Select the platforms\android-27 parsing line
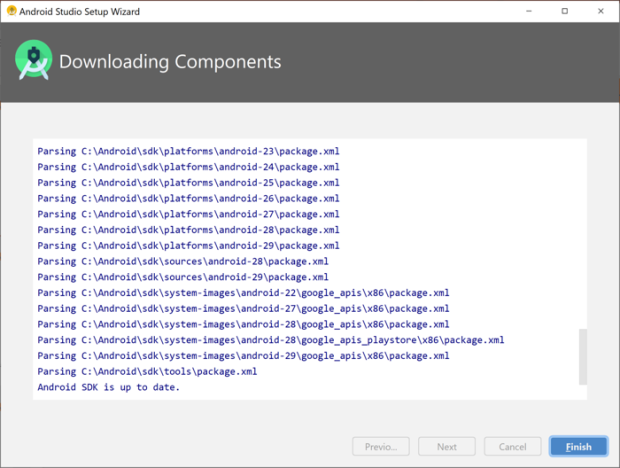Image resolution: width=620 pixels, height=468 pixels. tap(189, 214)
